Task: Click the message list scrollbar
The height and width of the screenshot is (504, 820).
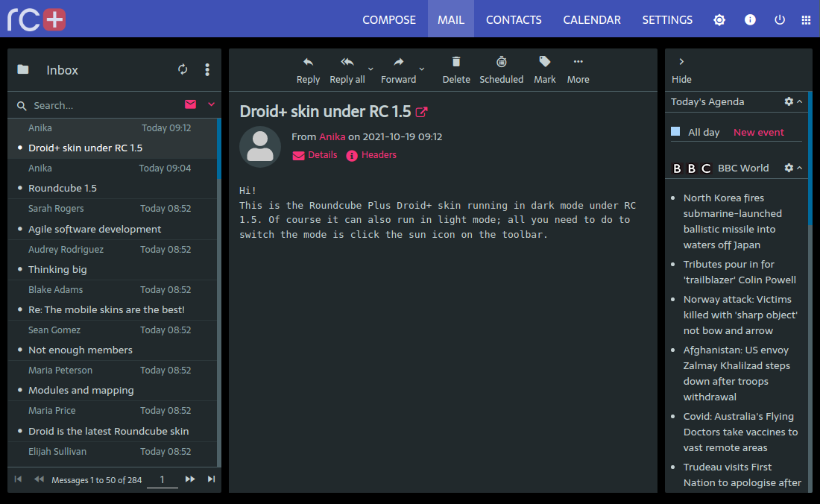Action: (219, 149)
